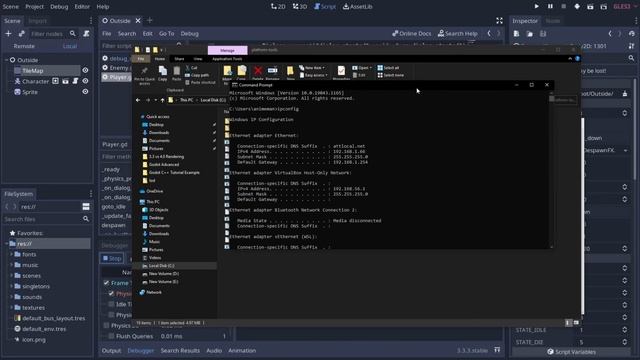Screen dimensions: 640x360
Task: Collapse the Outside root node
Action: [x=7, y=60]
